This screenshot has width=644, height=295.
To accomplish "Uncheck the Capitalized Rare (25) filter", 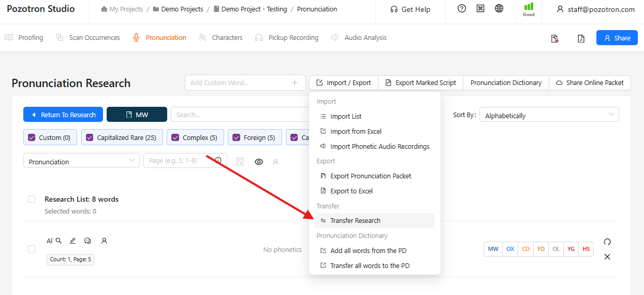I will [x=90, y=137].
